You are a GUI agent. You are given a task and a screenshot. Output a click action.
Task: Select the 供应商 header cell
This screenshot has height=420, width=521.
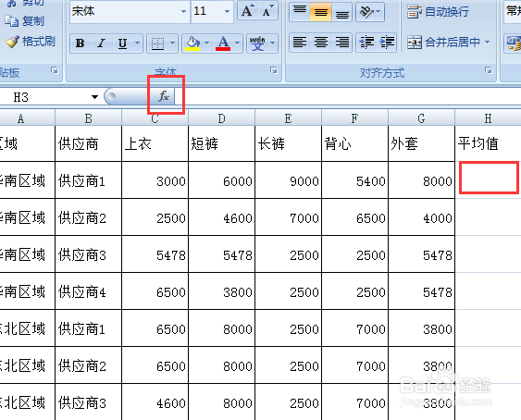pyautogui.click(x=89, y=143)
